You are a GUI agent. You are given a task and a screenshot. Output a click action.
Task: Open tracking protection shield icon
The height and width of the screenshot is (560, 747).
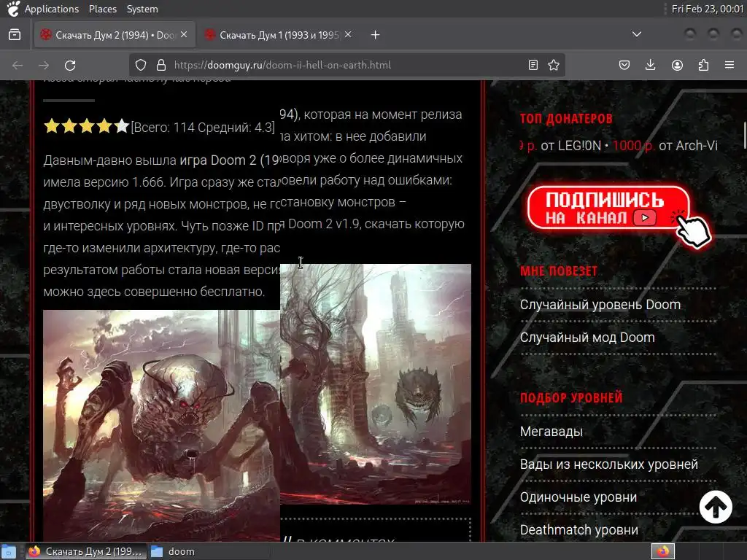[141, 65]
